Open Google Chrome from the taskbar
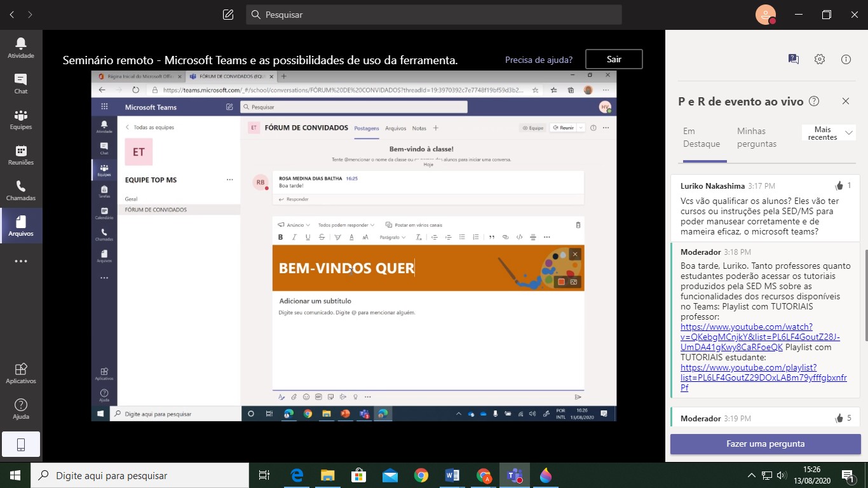 (421, 475)
